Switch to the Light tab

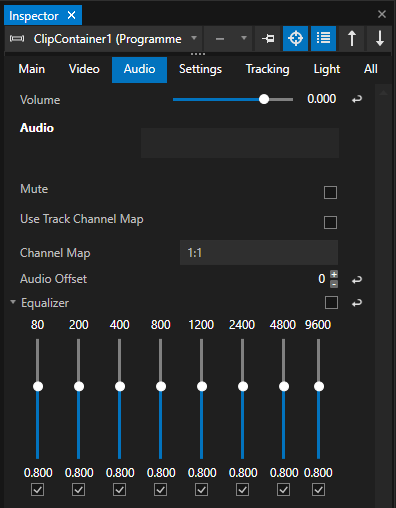tap(327, 69)
